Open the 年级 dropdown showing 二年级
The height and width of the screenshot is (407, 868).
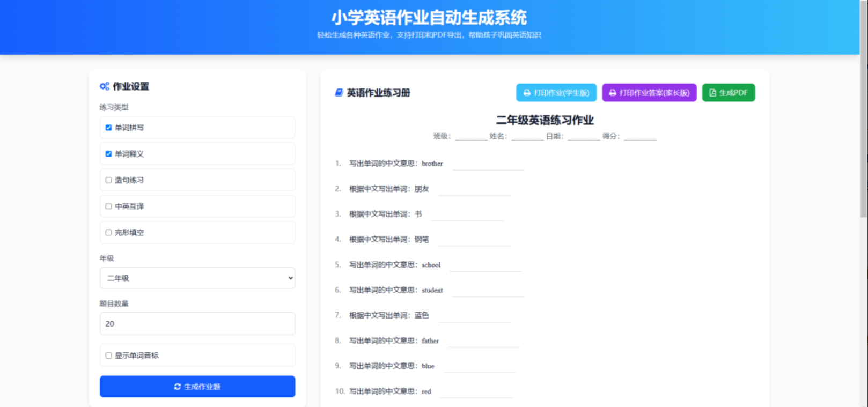[197, 278]
